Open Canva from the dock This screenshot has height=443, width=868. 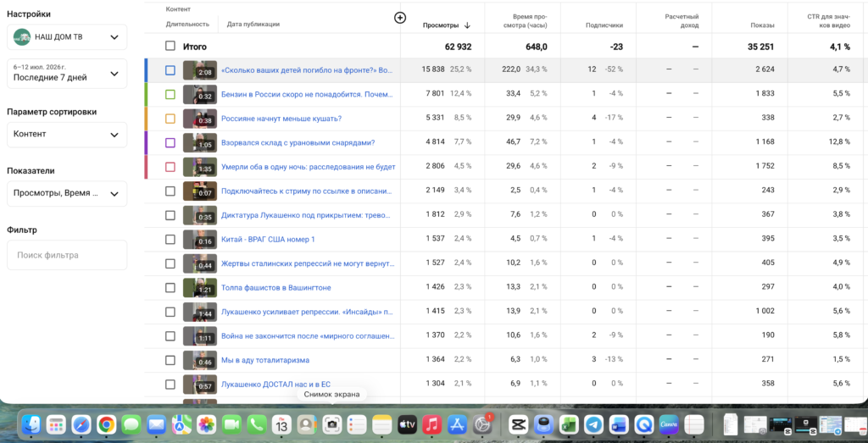point(669,424)
